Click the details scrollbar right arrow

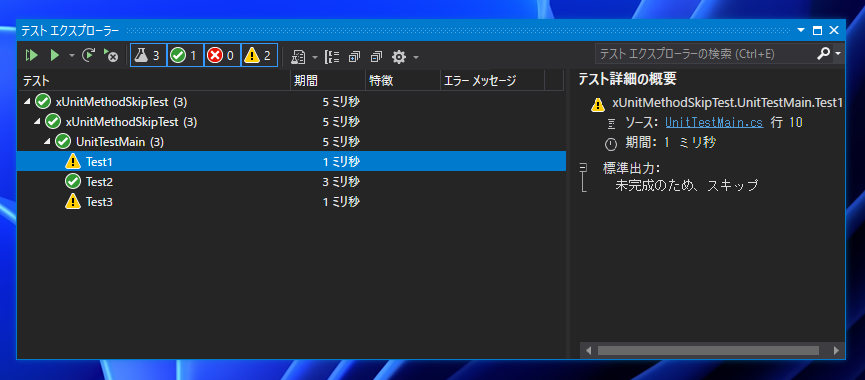pyautogui.click(x=836, y=350)
